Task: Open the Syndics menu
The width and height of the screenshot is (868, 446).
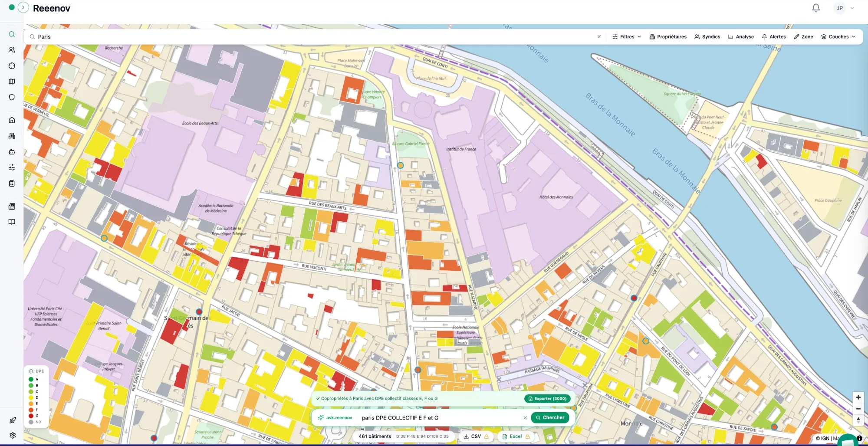Action: 707,37
